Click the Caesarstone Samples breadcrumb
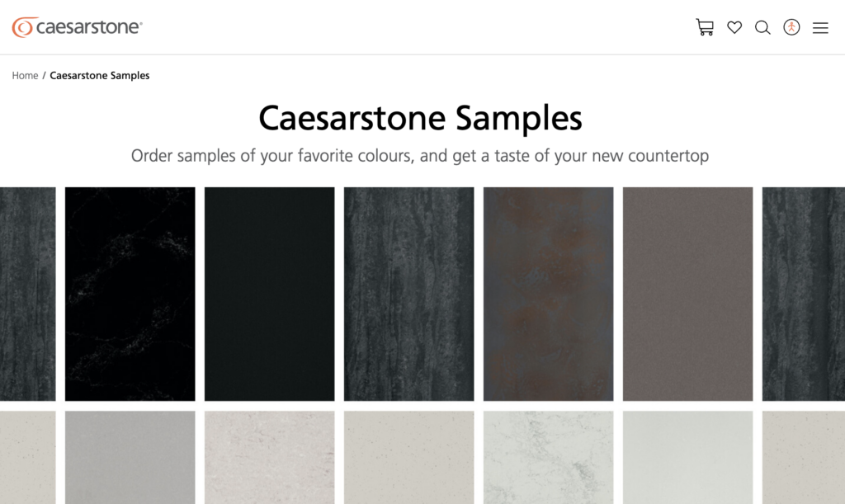The width and height of the screenshot is (845, 504). [100, 75]
